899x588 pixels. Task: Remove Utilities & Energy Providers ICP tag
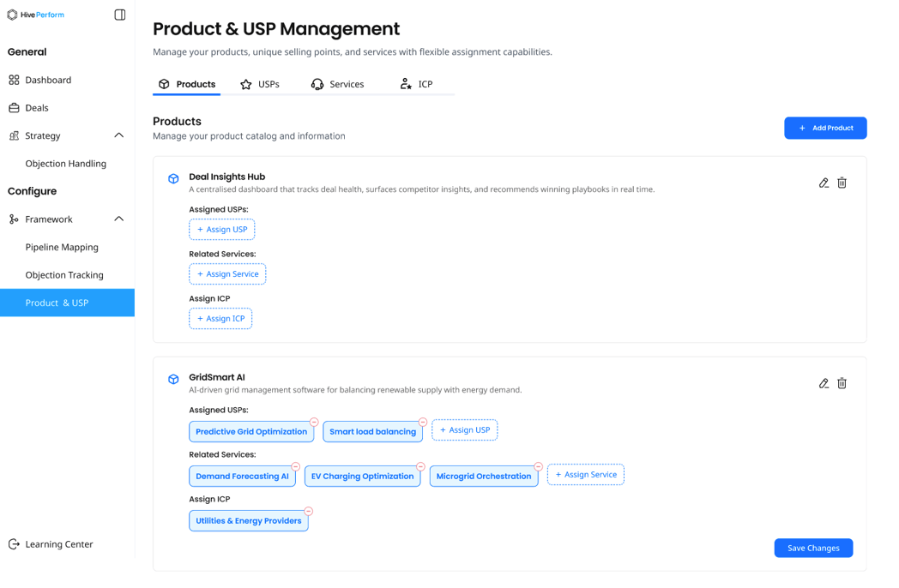coord(309,512)
